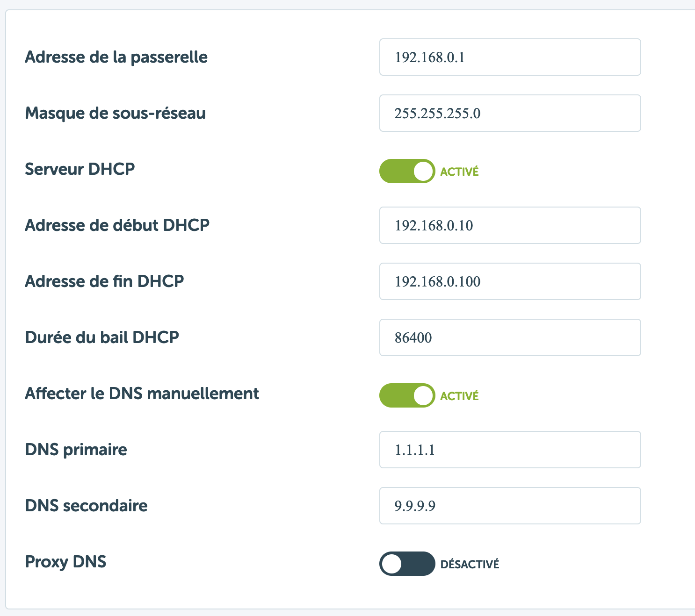Click the "DNS primaire" label text
This screenshot has height=616, width=695.
(x=76, y=450)
